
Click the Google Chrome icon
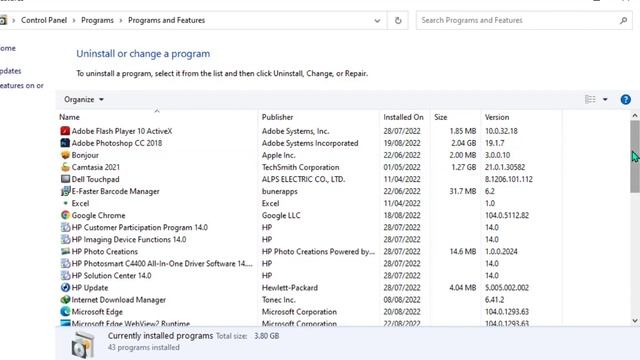pos(65,215)
